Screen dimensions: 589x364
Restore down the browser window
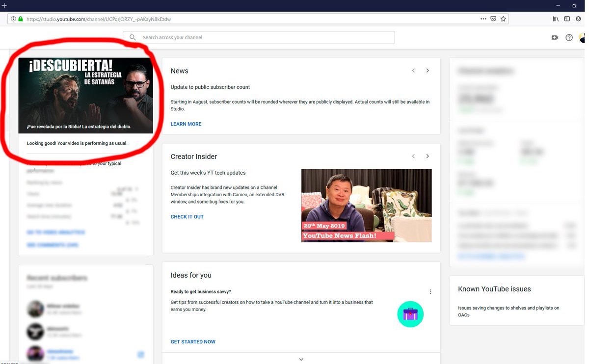[574, 5]
